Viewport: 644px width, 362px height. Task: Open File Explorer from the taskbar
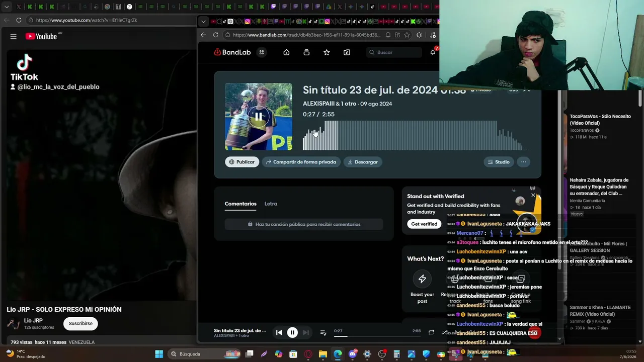coord(323,354)
